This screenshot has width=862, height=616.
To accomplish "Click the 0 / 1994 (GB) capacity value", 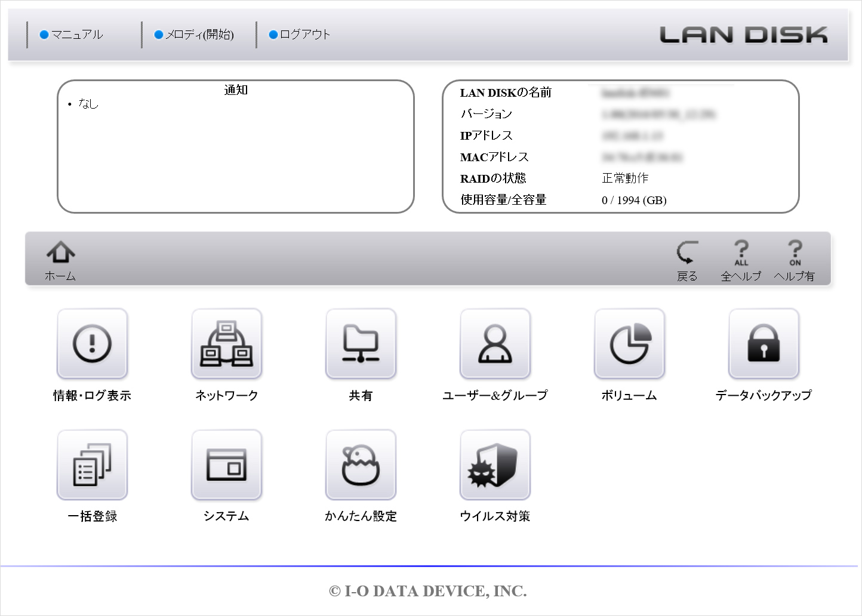I will tap(634, 201).
